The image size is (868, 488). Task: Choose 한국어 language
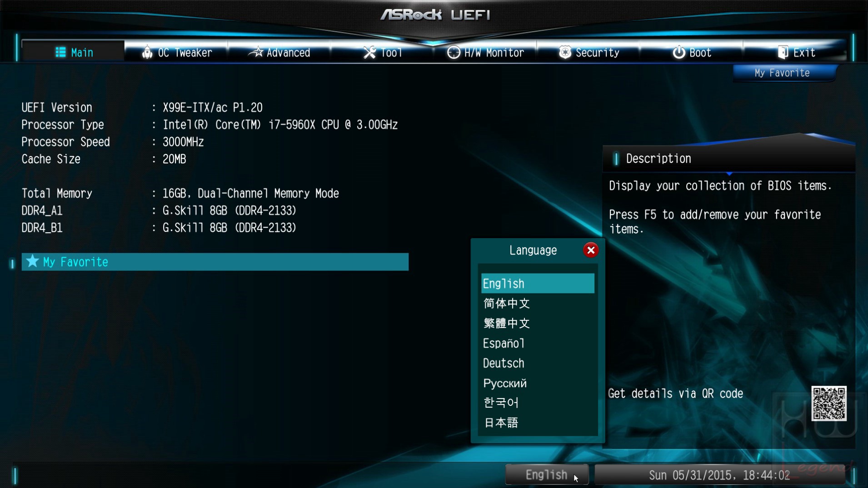538,403
